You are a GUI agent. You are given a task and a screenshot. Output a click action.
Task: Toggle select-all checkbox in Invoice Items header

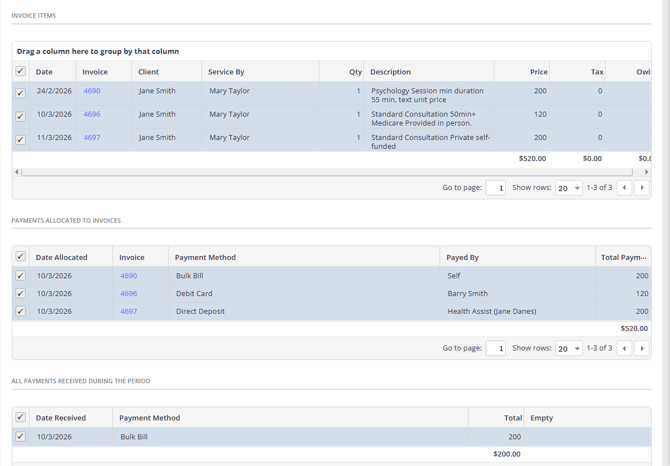tap(20, 71)
